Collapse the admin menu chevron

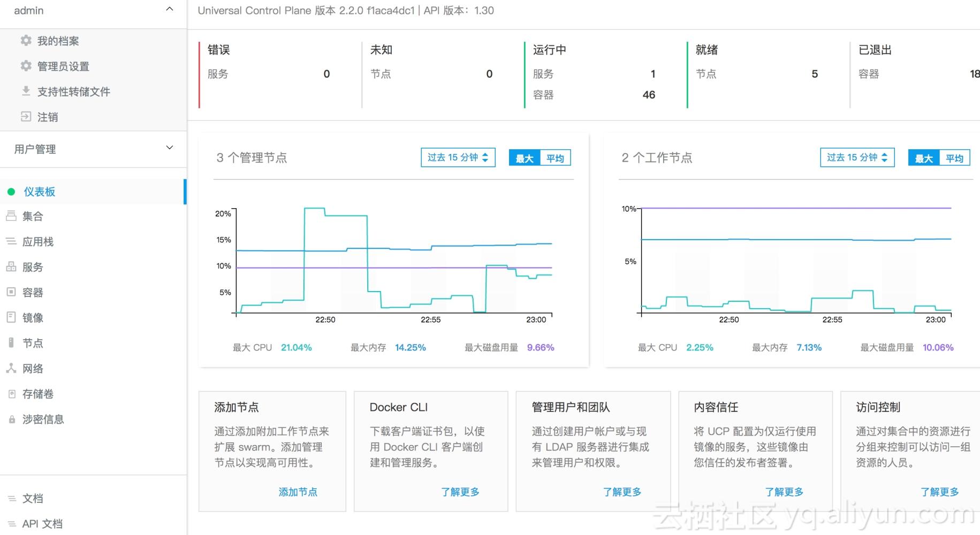(170, 9)
